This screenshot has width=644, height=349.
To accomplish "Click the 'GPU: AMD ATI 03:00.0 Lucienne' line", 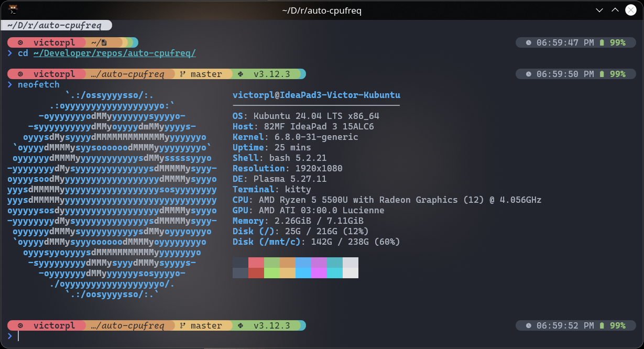I will click(x=309, y=210).
